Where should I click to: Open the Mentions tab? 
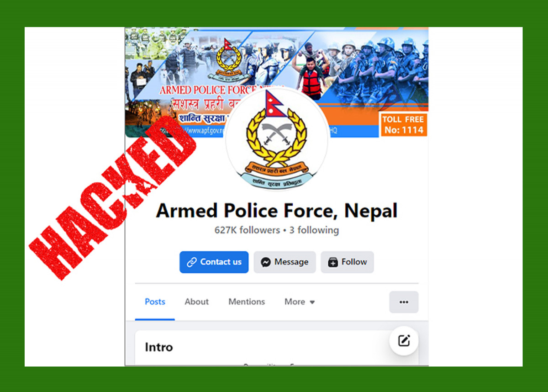(x=247, y=302)
